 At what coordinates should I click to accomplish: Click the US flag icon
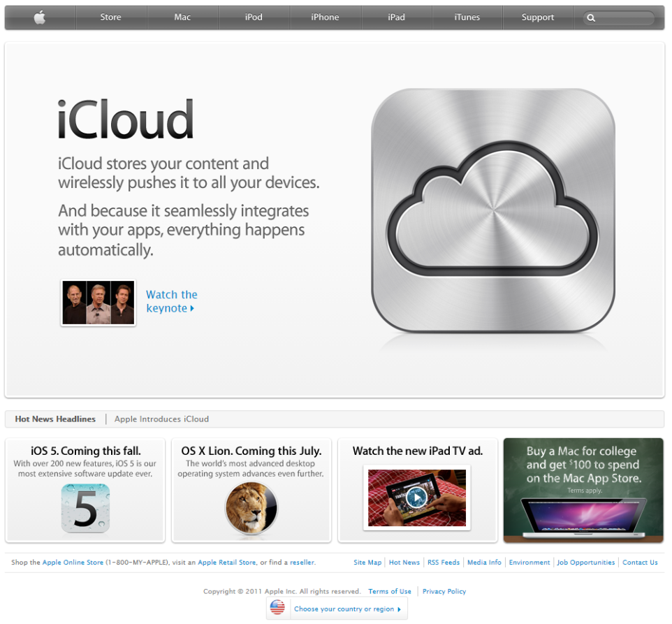pyautogui.click(x=278, y=608)
